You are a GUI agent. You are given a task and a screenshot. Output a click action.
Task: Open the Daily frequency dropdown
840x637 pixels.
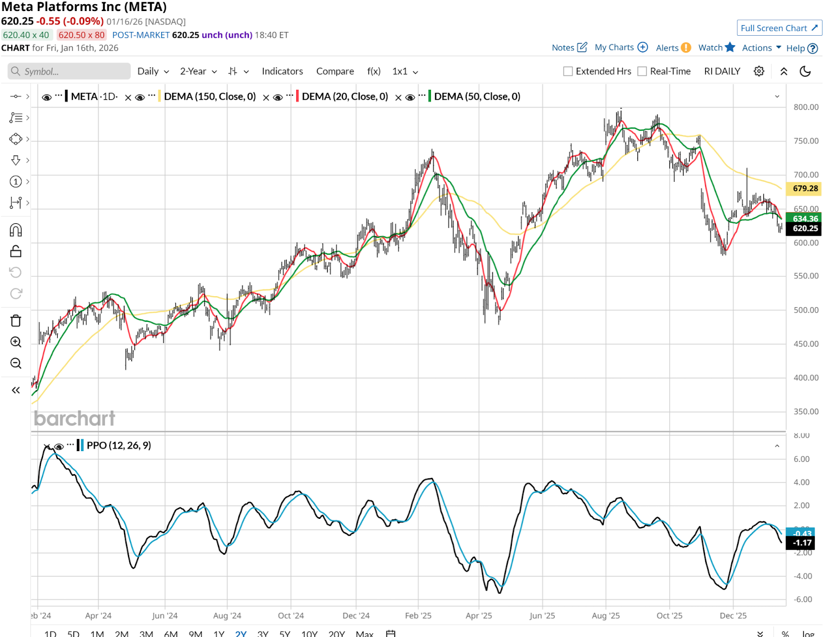click(153, 71)
